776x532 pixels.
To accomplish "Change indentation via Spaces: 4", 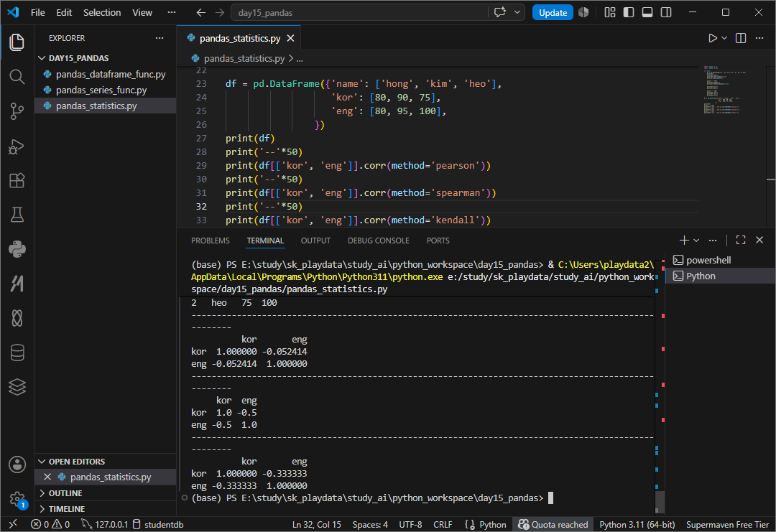I will point(370,524).
